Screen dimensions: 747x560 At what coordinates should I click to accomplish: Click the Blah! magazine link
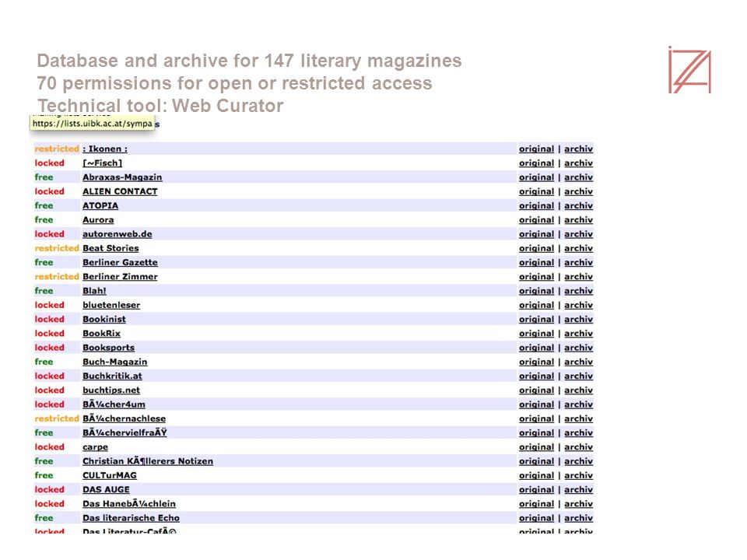click(94, 291)
